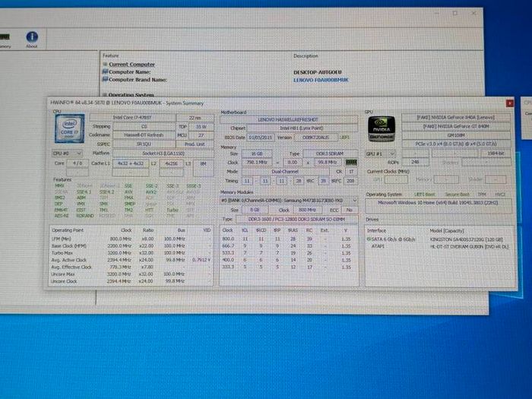Click the 4x32 + 4x32 L1 cache field
Image resolution: width=532 pixels, height=399 pixels.
click(131, 163)
